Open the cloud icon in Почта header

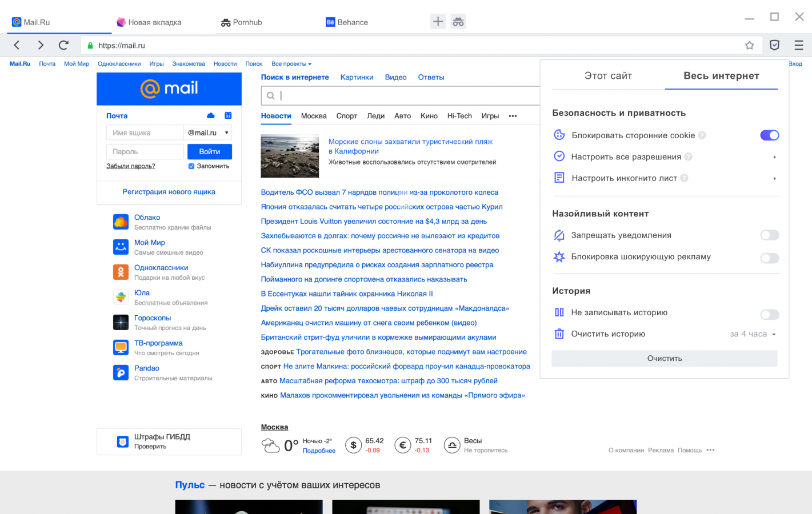211,115
